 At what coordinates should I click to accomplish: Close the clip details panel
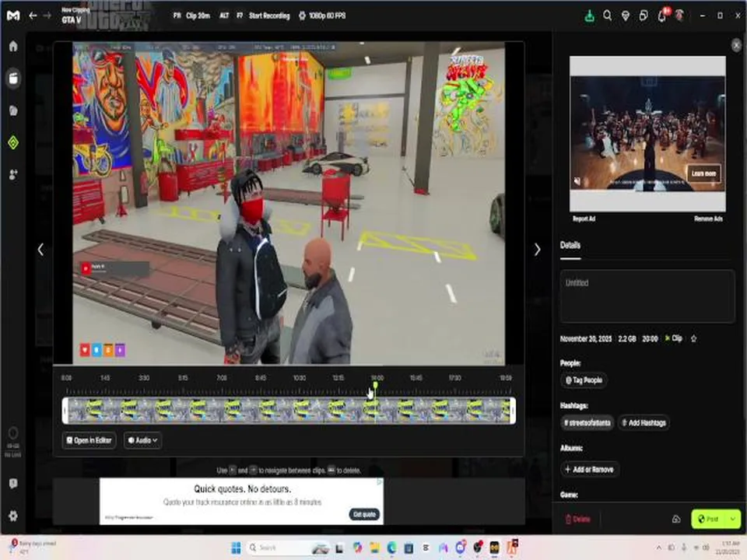[737, 45]
